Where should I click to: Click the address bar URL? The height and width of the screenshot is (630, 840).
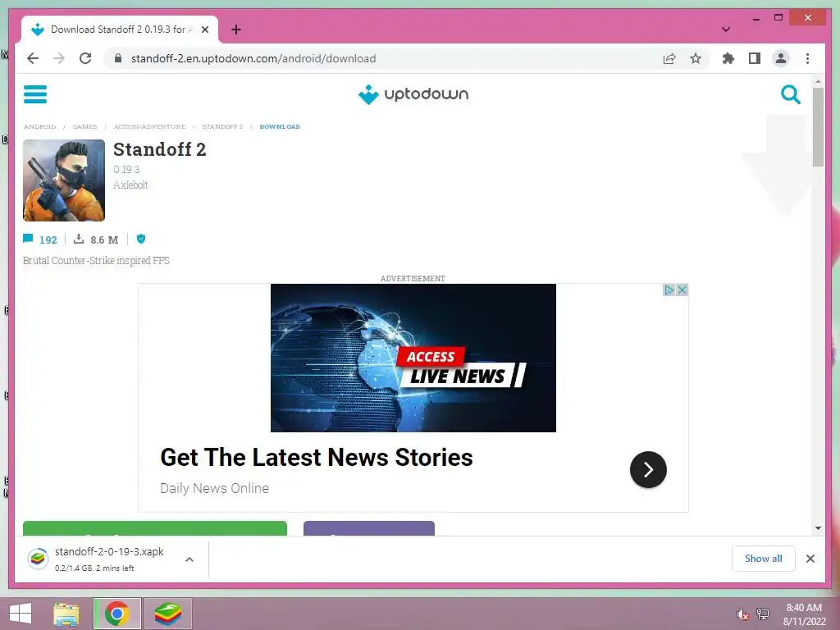point(253,58)
